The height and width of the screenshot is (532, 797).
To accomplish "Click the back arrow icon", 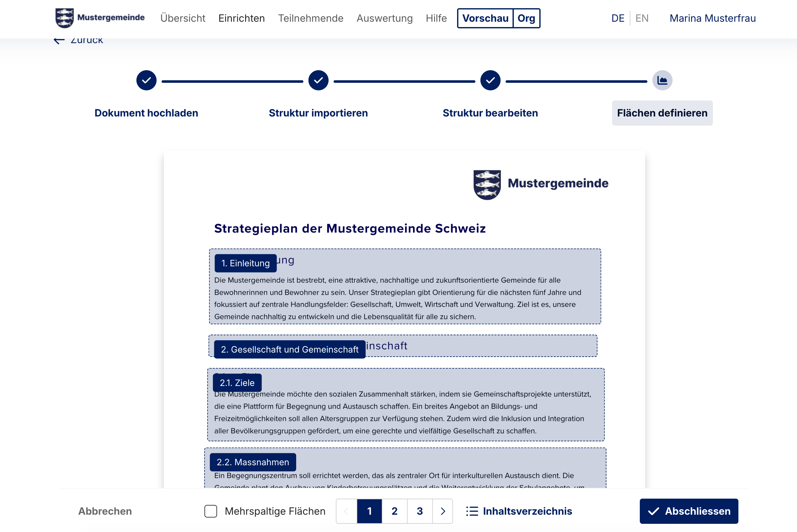I will (59, 40).
